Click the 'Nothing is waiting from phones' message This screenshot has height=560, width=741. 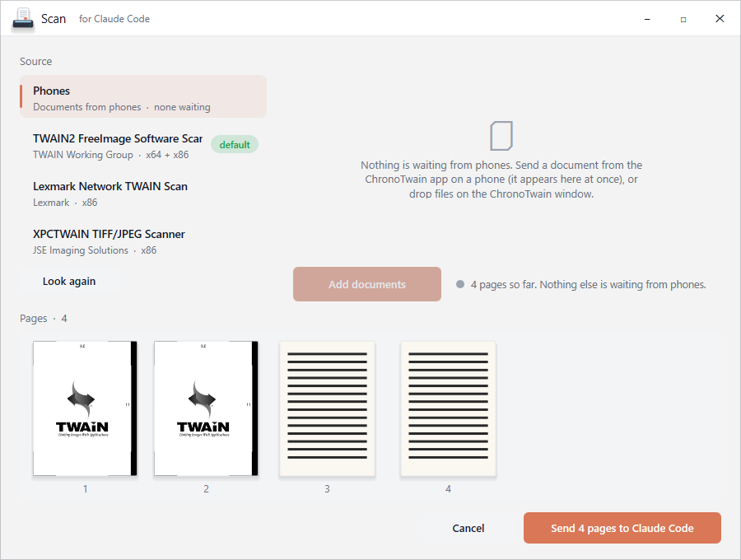pyautogui.click(x=501, y=180)
